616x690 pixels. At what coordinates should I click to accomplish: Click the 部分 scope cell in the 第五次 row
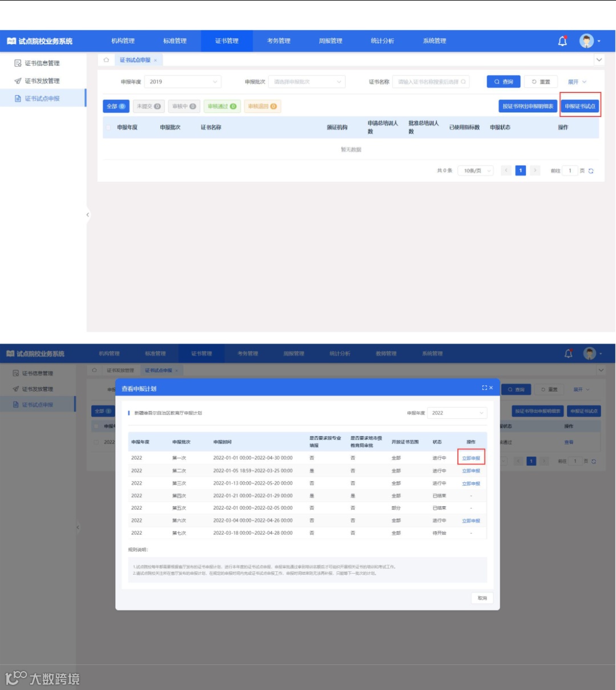(x=396, y=508)
